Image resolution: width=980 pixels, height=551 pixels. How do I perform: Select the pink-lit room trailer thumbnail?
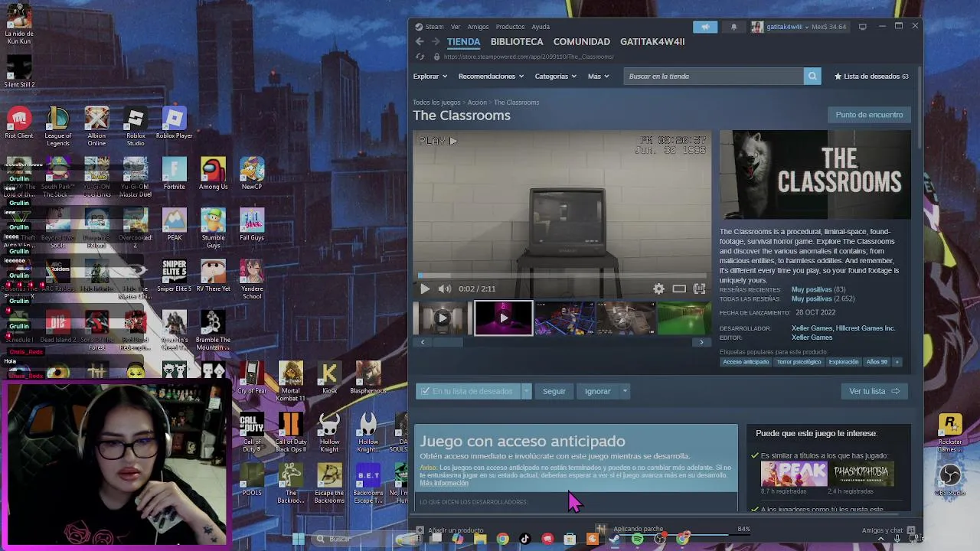click(x=503, y=318)
